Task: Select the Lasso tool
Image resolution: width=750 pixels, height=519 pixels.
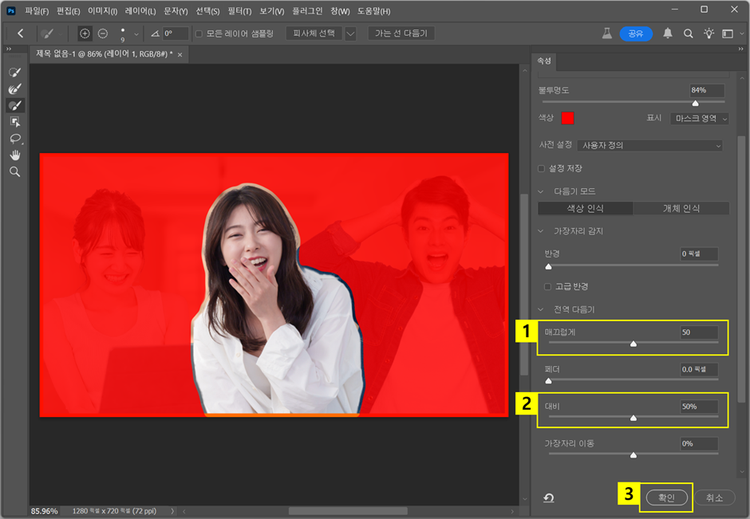Action: click(15, 138)
